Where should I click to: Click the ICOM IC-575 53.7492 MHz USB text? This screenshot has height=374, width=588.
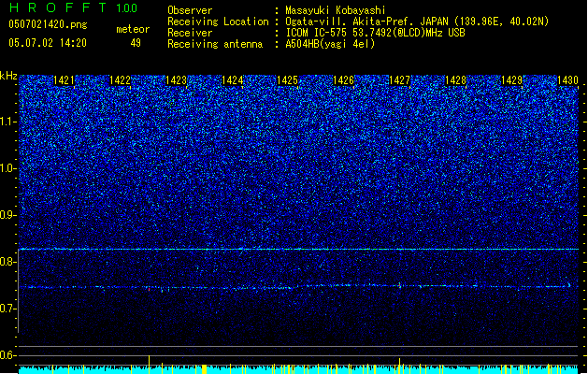(376, 33)
